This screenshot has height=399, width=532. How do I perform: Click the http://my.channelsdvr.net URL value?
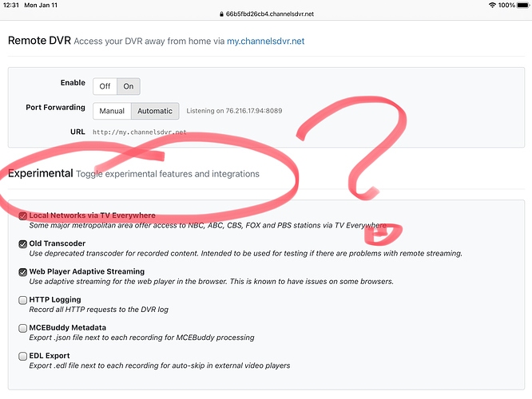(x=139, y=132)
